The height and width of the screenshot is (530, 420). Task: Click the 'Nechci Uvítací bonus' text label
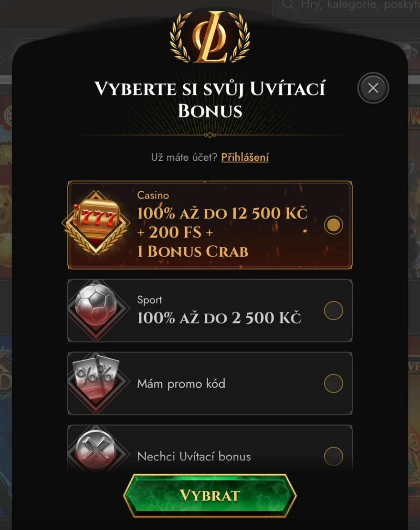[x=194, y=457]
